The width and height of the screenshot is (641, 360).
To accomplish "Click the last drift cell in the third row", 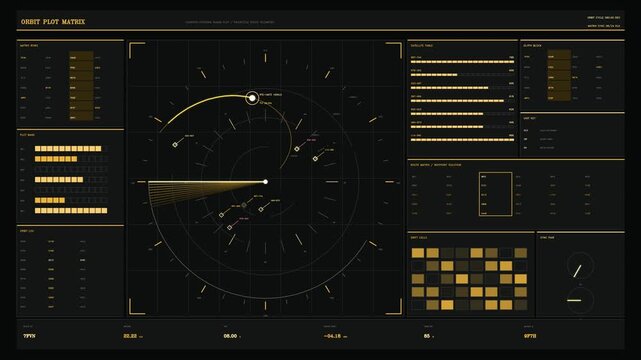I will 520,279.
